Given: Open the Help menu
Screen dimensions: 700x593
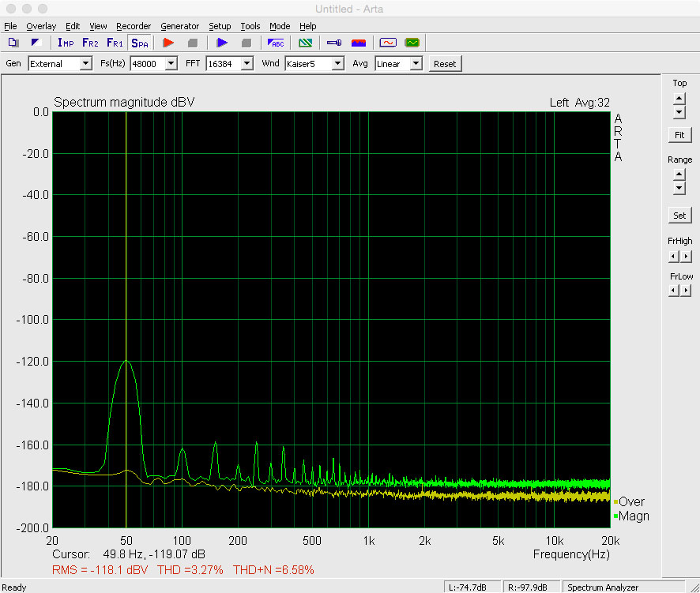Looking at the screenshot, I should coord(308,26).
